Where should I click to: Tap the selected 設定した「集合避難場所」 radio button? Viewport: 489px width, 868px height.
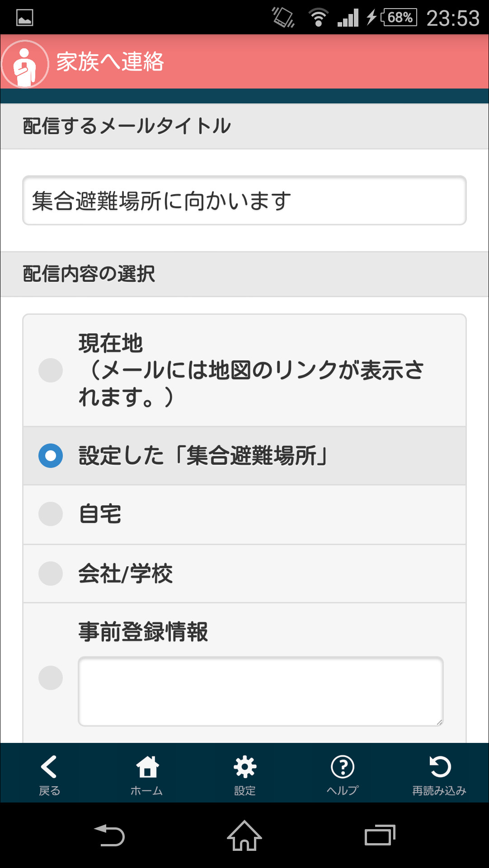[x=50, y=456]
